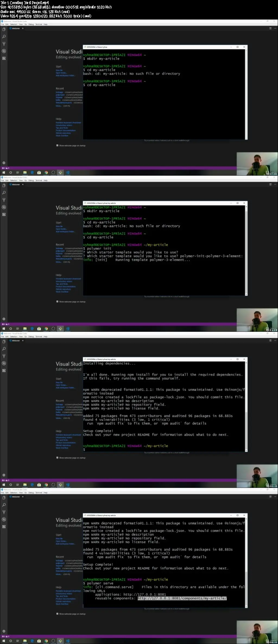Viewport: 278px width, 644px height.
Task: Click Open folder link in the 00:01:04 frame
Action: click(x=61, y=73)
